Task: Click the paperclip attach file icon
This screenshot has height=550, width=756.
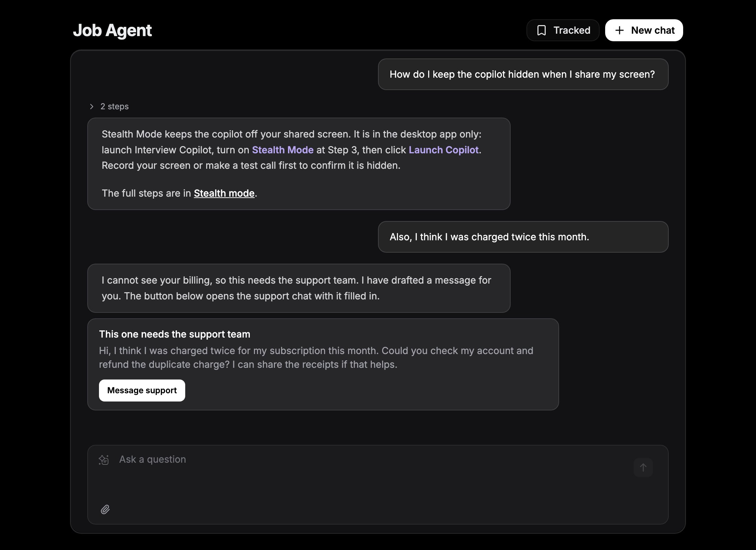Action: [105, 509]
